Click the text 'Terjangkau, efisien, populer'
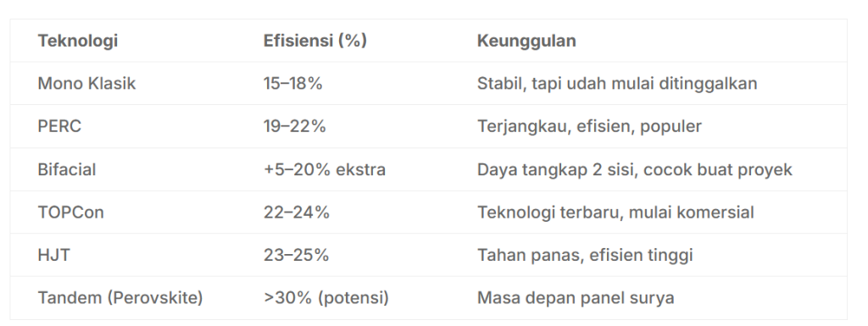The width and height of the screenshot is (868, 326). (590, 126)
